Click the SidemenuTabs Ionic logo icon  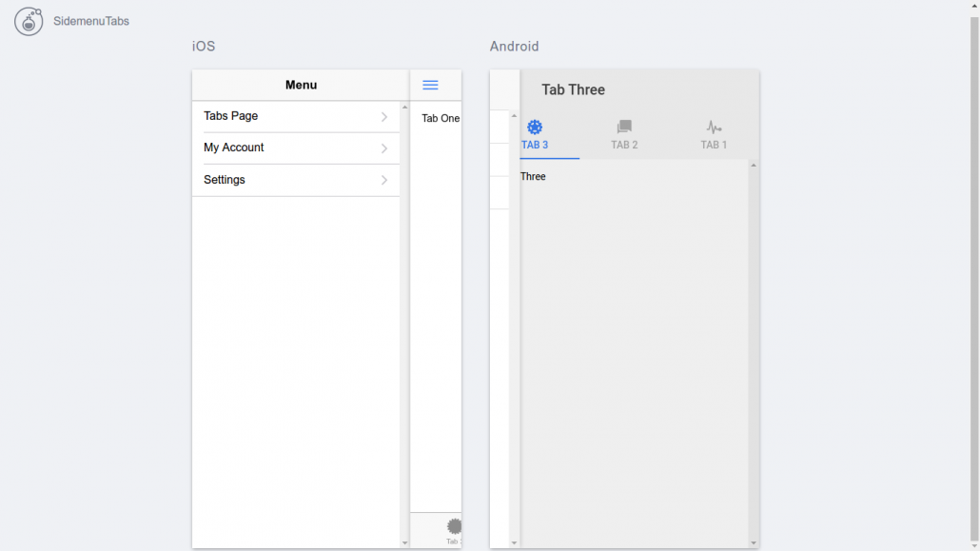click(x=28, y=21)
